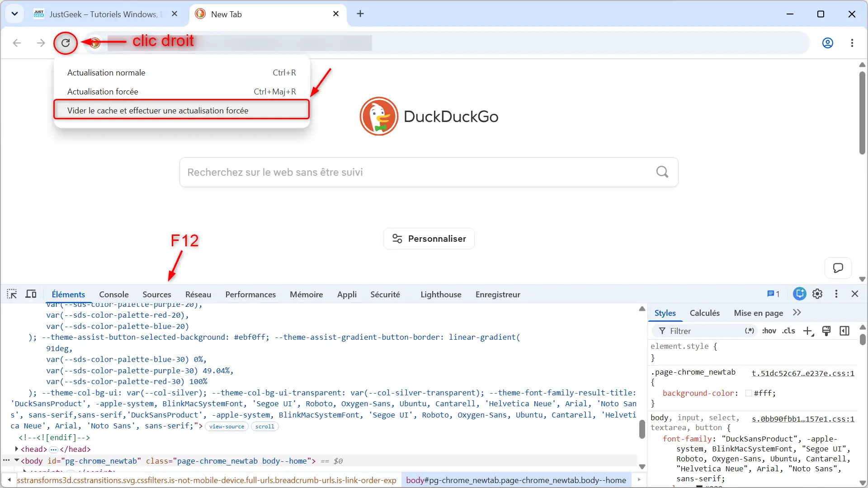The height and width of the screenshot is (488, 868).
Task: Open the Mémoire DevTools tab
Action: point(307,295)
